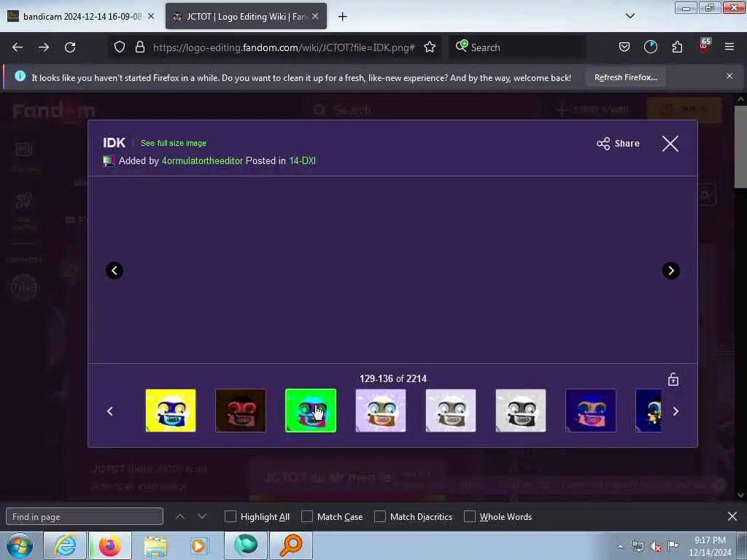Bookmark this page with star icon
Viewport: 747px width, 560px height.
430,47
